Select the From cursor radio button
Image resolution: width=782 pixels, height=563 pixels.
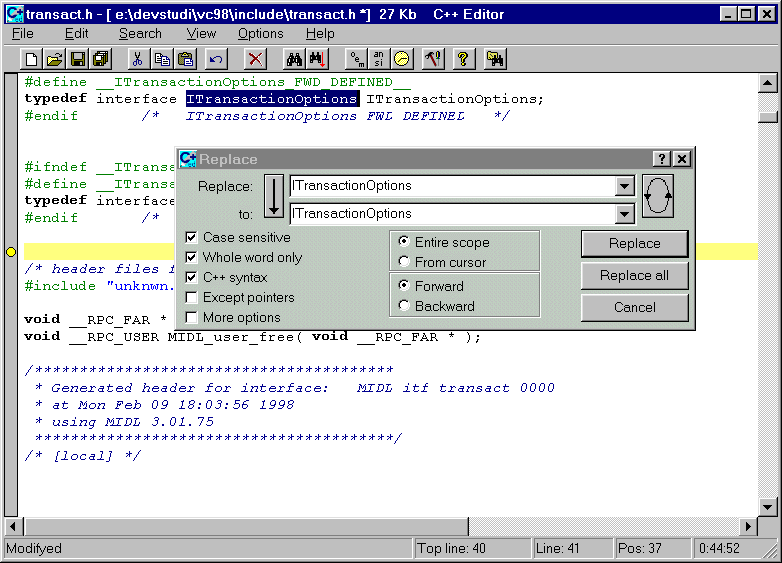pyautogui.click(x=404, y=262)
